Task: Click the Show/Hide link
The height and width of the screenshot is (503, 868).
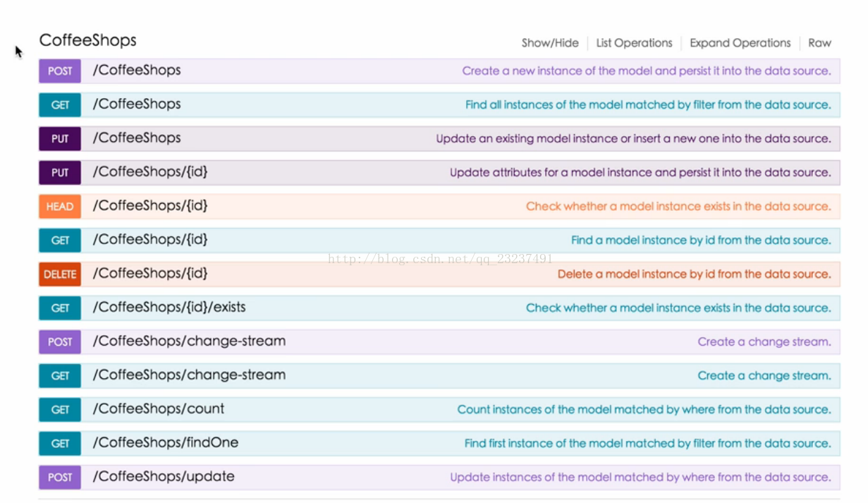Action: (x=550, y=43)
